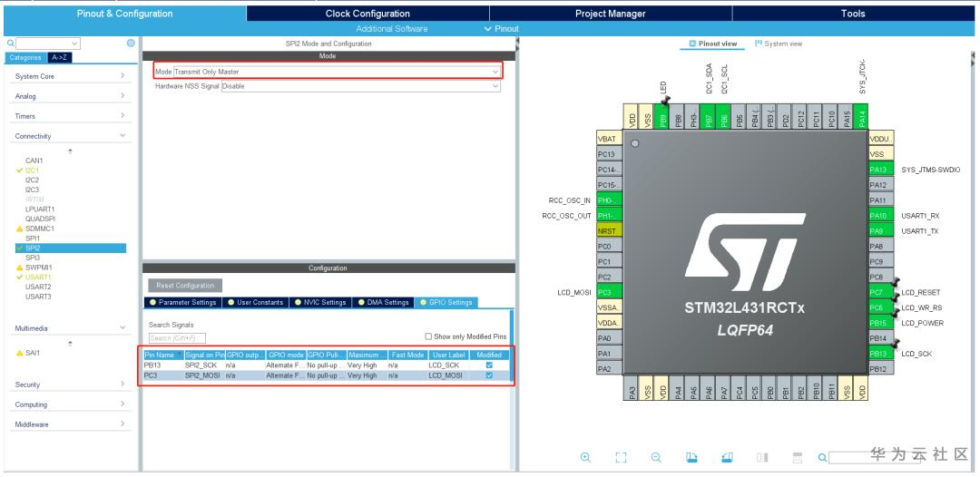The height and width of the screenshot is (477, 980).
Task: Expand the Computing category
Action: click(x=70, y=404)
